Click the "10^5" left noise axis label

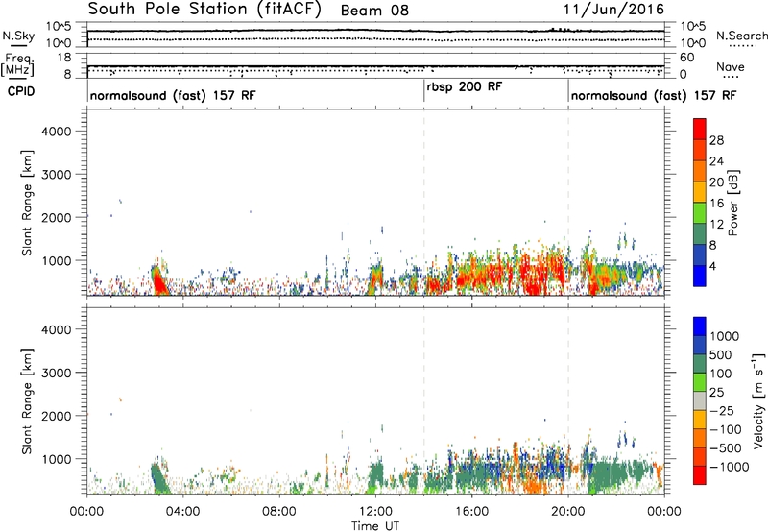click(x=59, y=27)
